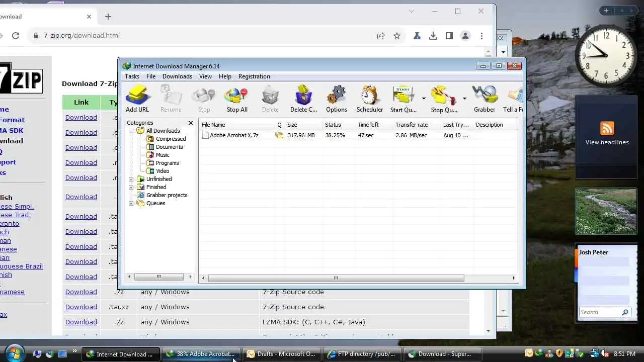Select the Programs category
The image size is (644, 362).
click(167, 163)
